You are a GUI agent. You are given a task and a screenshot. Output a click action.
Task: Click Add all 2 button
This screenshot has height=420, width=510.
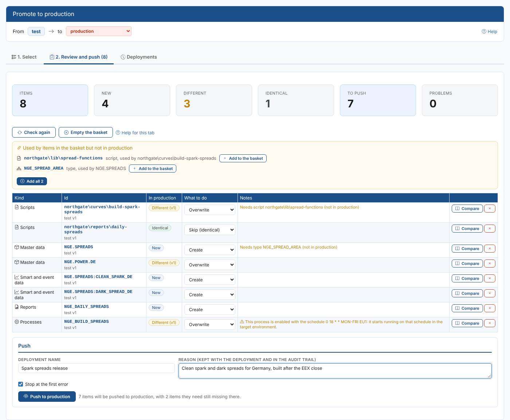tap(32, 181)
